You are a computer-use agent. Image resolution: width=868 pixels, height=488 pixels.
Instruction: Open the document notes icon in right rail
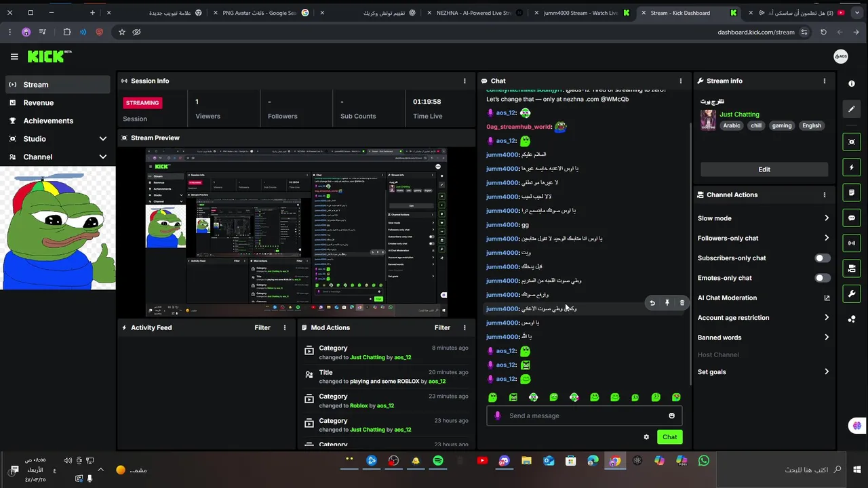tap(852, 193)
